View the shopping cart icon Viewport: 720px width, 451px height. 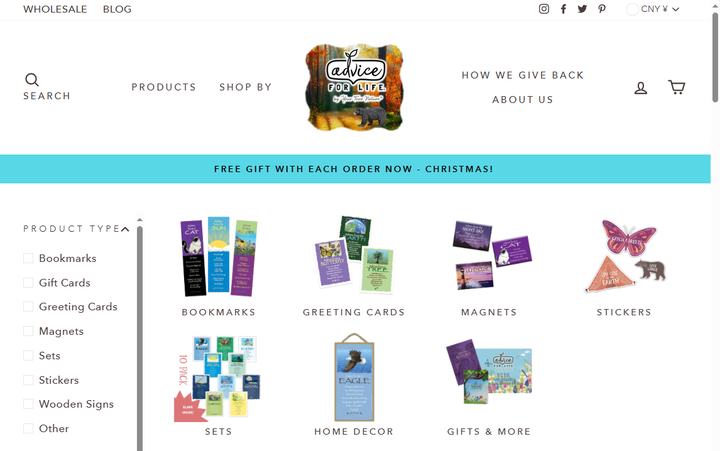coord(676,87)
